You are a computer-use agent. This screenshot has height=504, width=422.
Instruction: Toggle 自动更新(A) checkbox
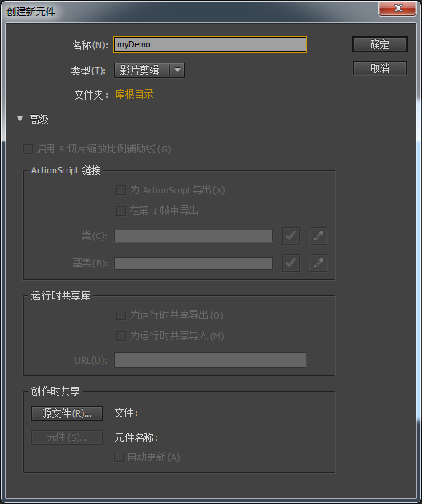click(x=119, y=457)
